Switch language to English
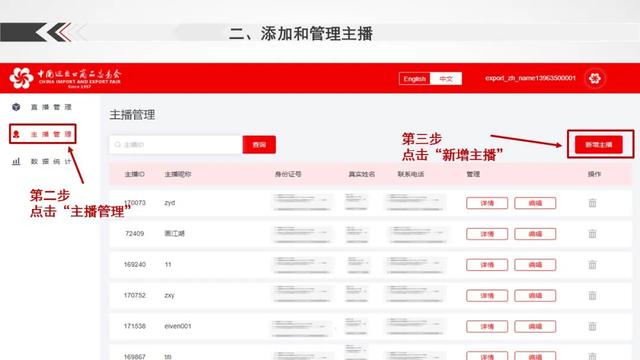The image size is (640, 360). pos(414,79)
